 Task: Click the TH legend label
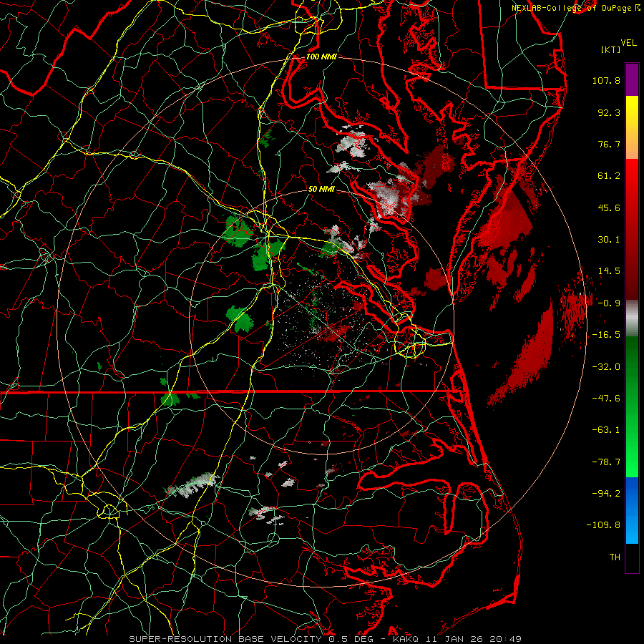[x=615, y=557]
